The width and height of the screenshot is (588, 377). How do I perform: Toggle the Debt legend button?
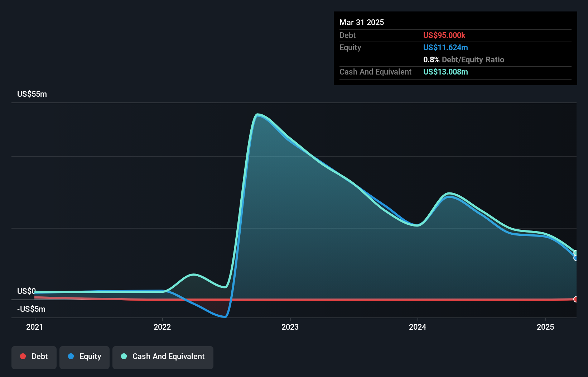tap(34, 357)
